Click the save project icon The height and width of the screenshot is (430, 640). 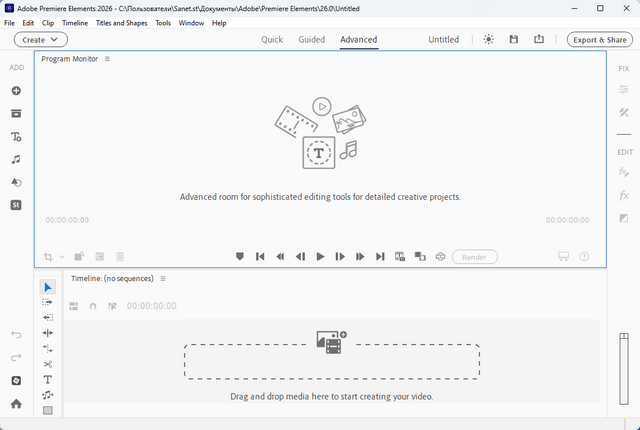514,40
